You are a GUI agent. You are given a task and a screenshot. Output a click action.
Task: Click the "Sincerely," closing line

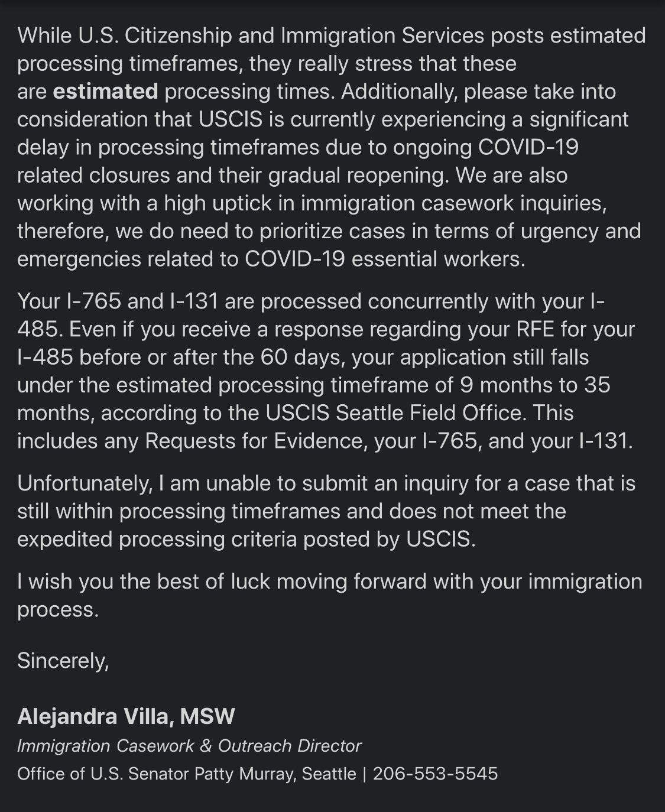(63, 661)
